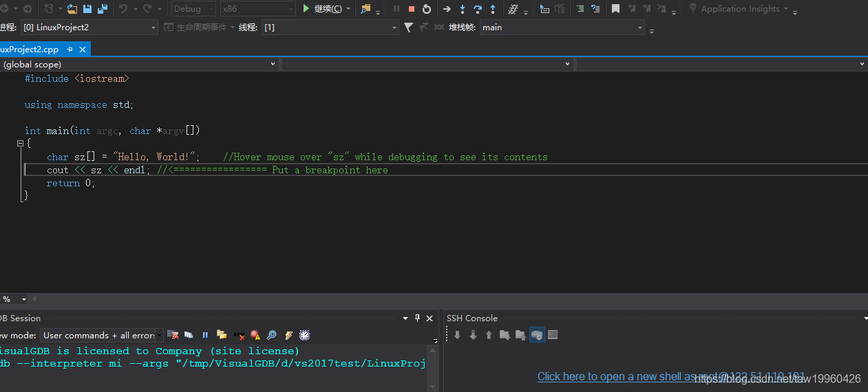Click the Save file icon
The width and height of the screenshot is (868, 392).
[87, 9]
